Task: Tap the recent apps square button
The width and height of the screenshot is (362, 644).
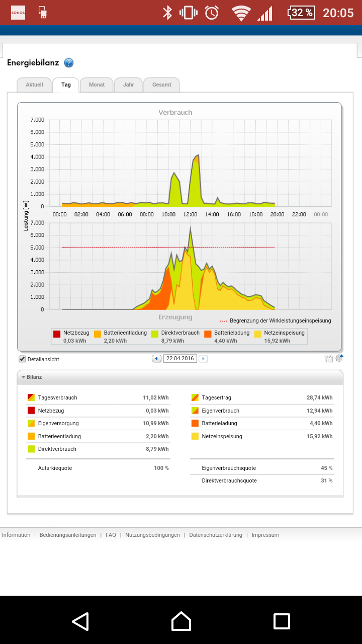Action: pos(282,621)
